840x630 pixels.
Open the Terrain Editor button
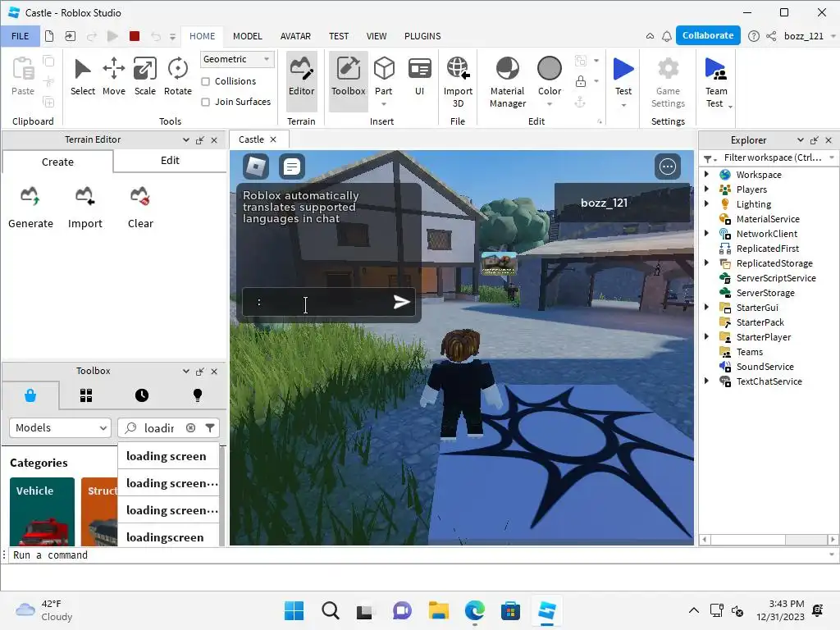click(x=302, y=81)
